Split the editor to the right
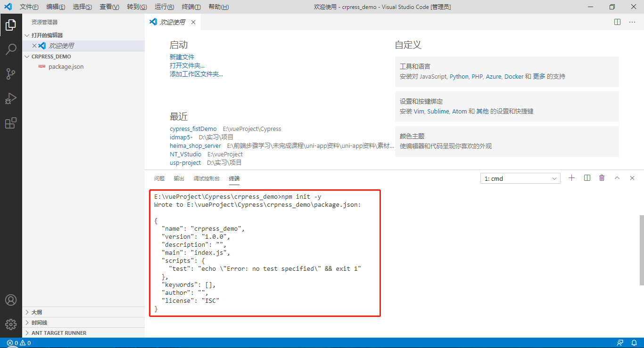This screenshot has width=644, height=348. pos(617,22)
